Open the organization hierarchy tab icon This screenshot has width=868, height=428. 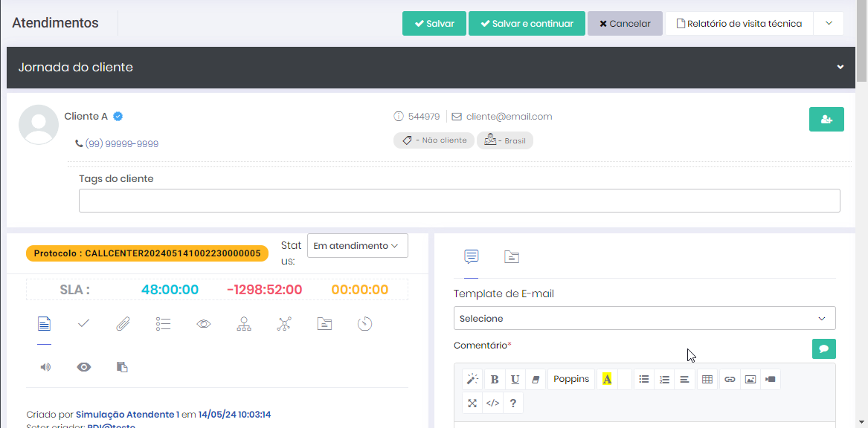244,324
